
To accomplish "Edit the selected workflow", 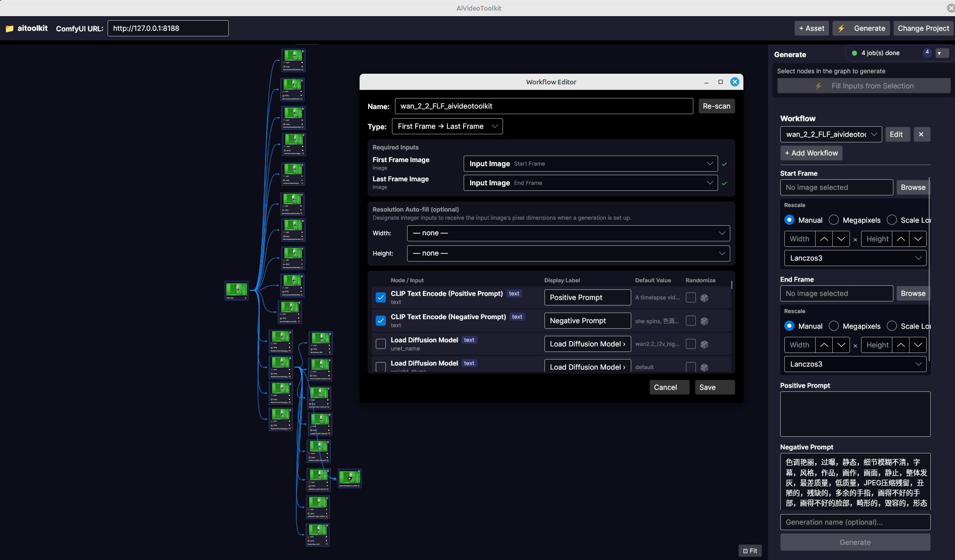I will pyautogui.click(x=897, y=134).
